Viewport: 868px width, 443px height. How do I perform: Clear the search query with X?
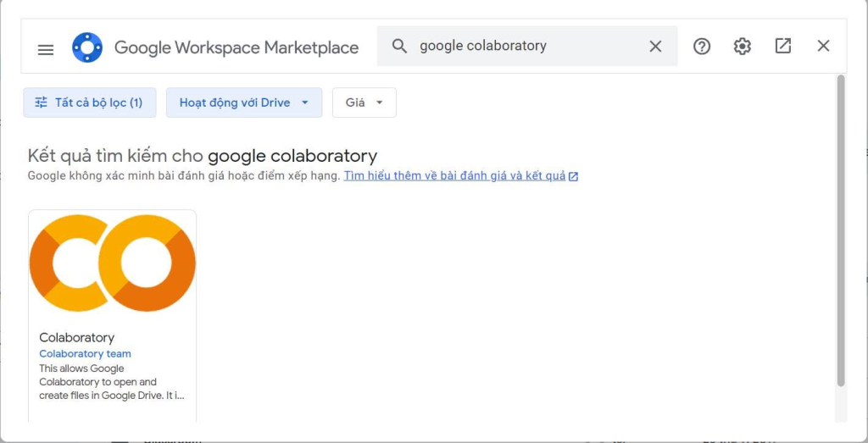coord(655,47)
